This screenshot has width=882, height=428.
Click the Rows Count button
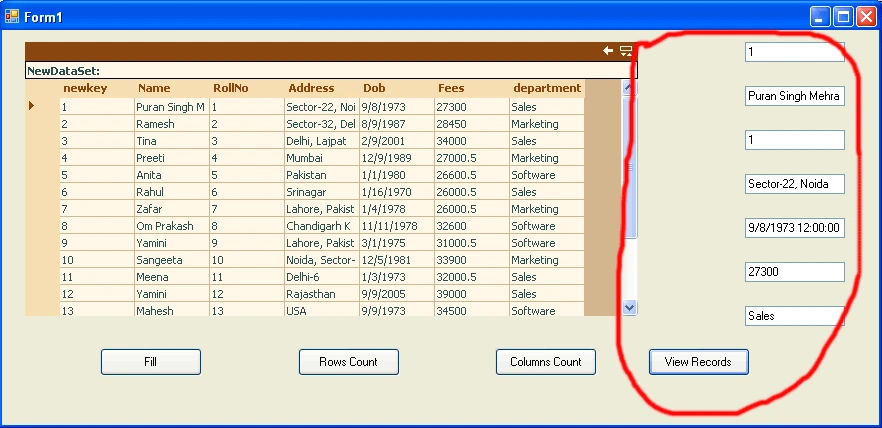349,362
